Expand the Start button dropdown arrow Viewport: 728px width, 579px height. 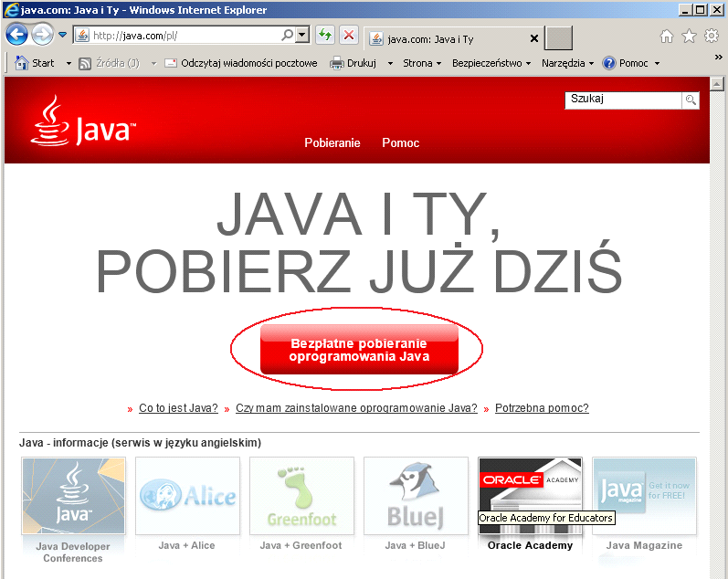point(69,63)
